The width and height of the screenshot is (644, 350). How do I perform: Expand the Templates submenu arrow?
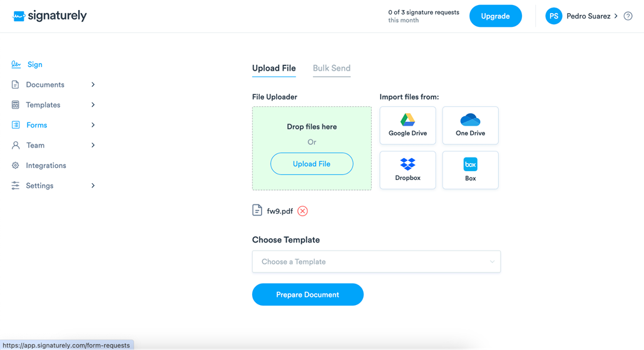pyautogui.click(x=93, y=105)
